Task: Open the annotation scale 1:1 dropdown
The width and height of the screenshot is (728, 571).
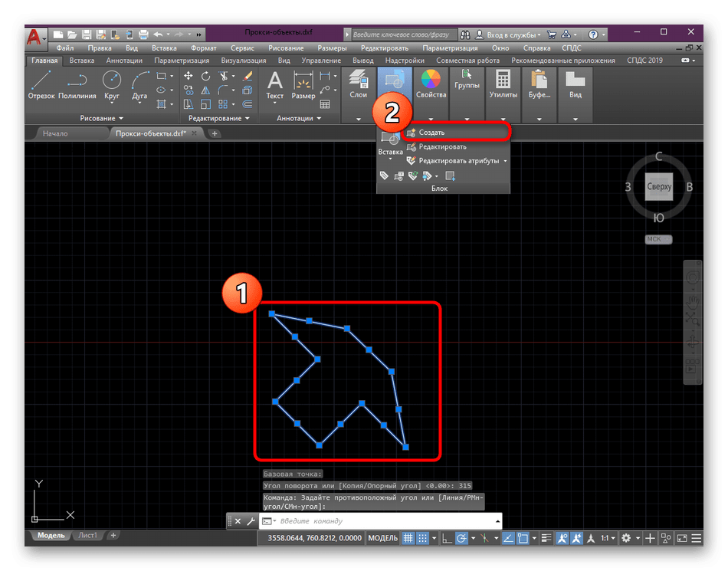Action: click(x=608, y=538)
